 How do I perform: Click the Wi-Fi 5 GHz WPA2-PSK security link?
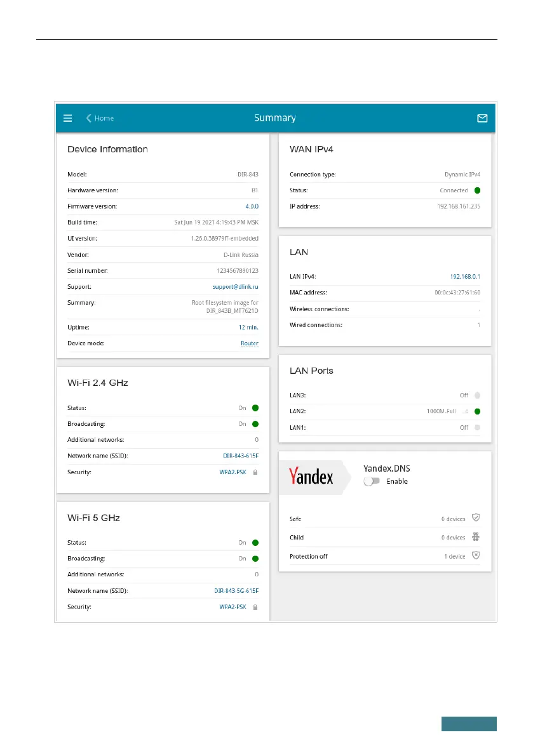(x=233, y=607)
